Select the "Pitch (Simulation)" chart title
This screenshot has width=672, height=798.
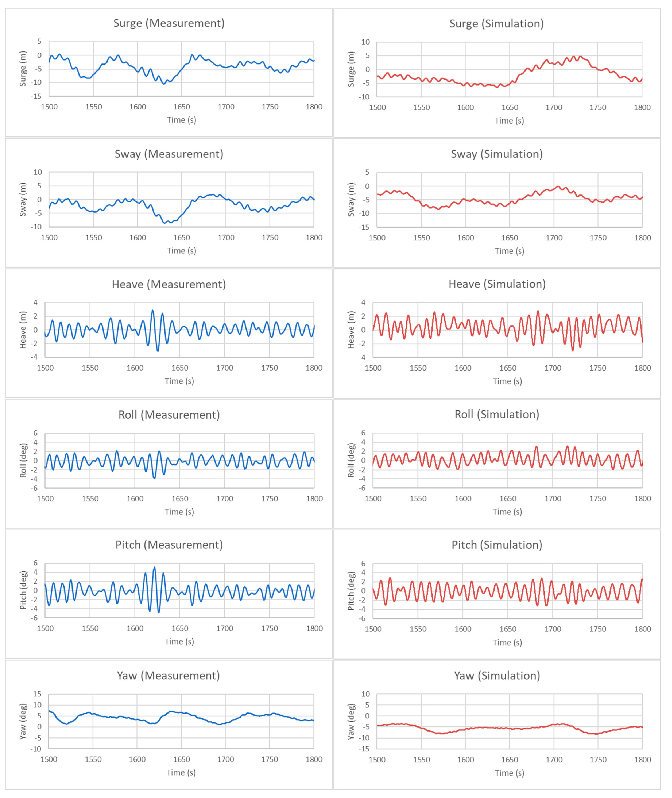click(x=497, y=545)
